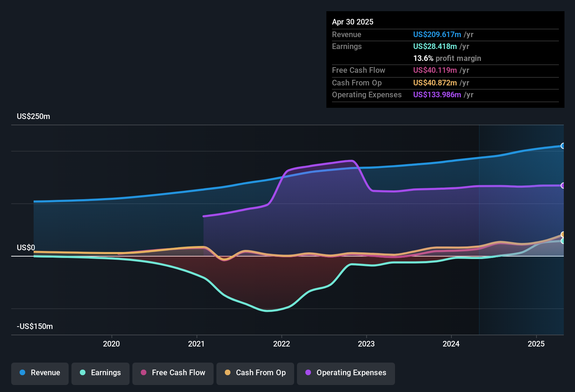
Task: Click the US$40.119m free cash flow value
Action: [435, 70]
